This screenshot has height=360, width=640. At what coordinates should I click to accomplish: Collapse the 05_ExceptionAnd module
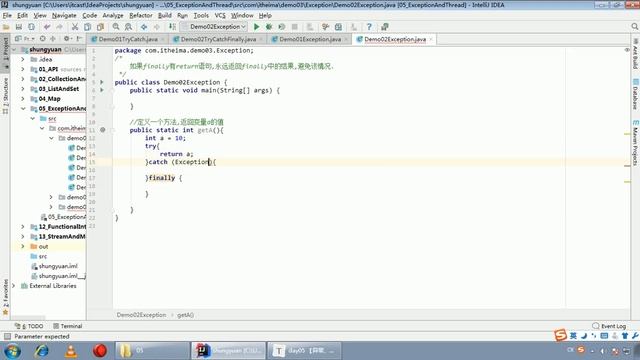pyautogui.click(x=23, y=109)
